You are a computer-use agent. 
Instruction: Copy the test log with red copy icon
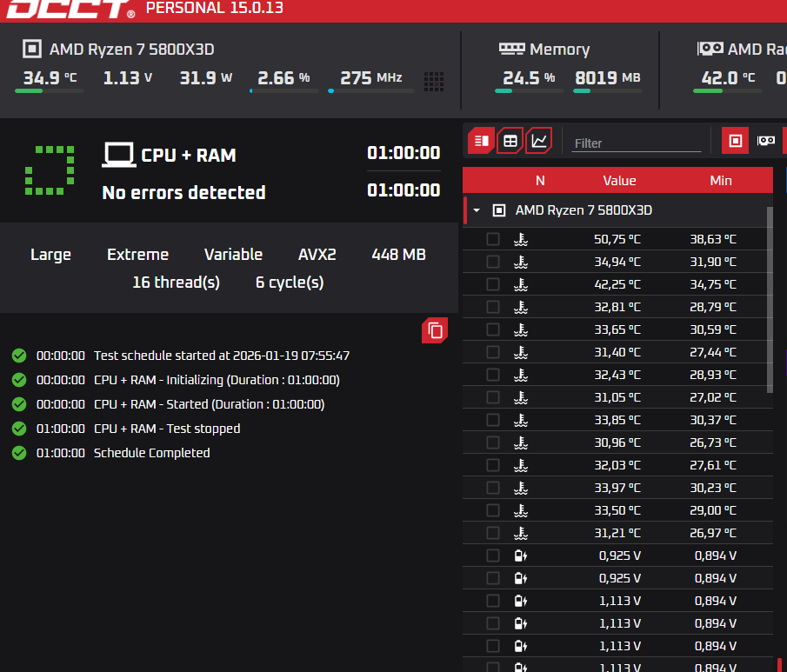(x=435, y=330)
